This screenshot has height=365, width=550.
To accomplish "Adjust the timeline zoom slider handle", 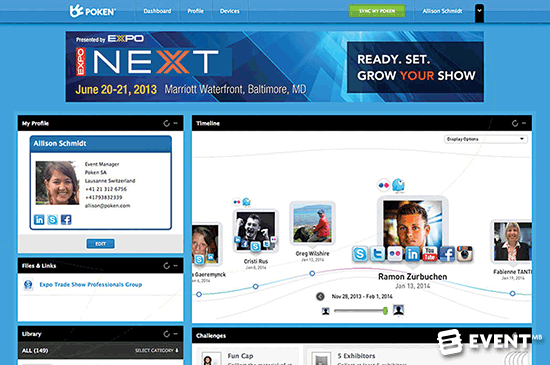I will pos(385,311).
